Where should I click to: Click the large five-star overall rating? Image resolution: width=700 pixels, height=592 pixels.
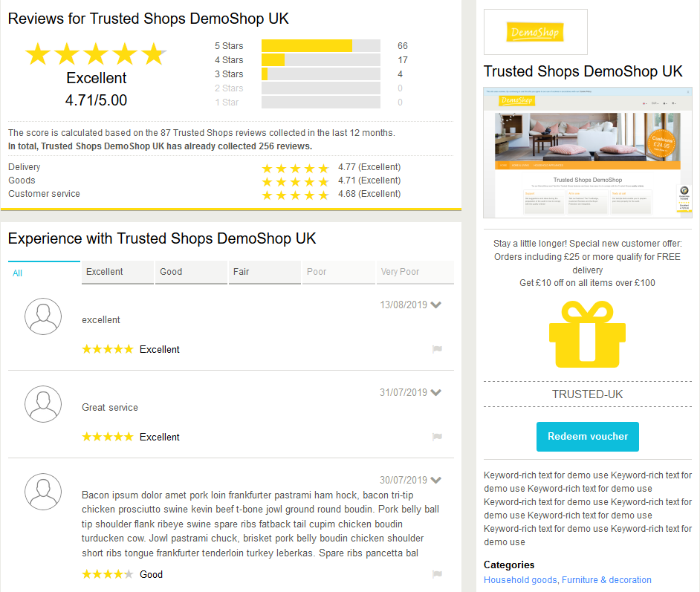point(96,54)
